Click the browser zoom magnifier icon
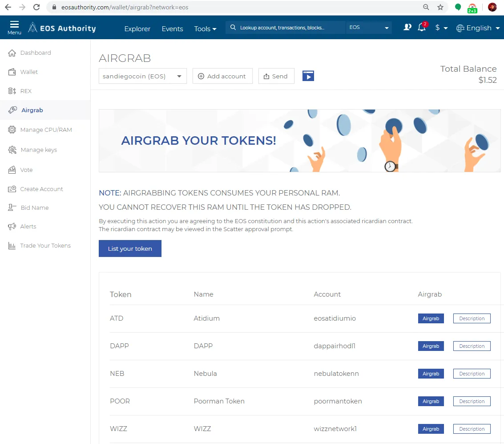This screenshot has height=444, width=504. pyautogui.click(x=426, y=7)
